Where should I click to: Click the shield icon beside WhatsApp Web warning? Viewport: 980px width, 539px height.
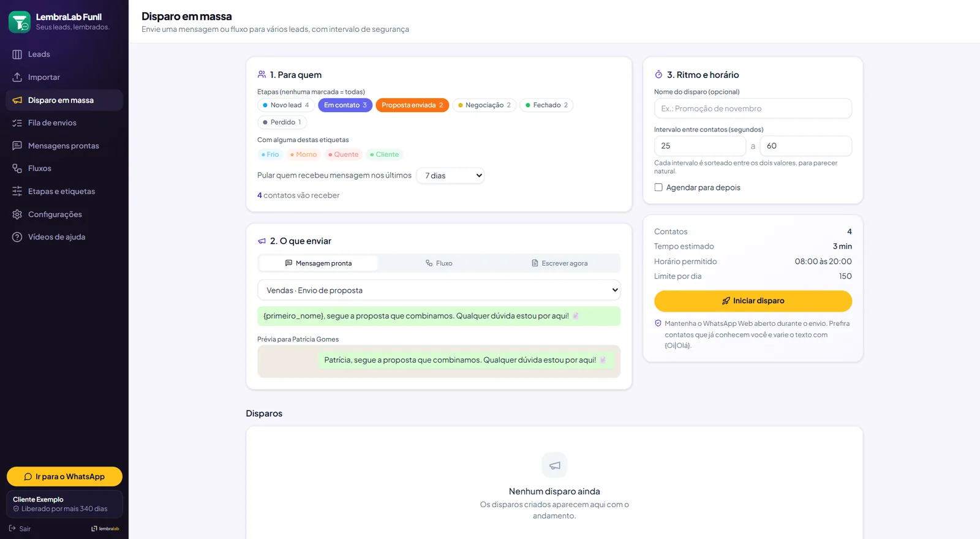click(658, 323)
